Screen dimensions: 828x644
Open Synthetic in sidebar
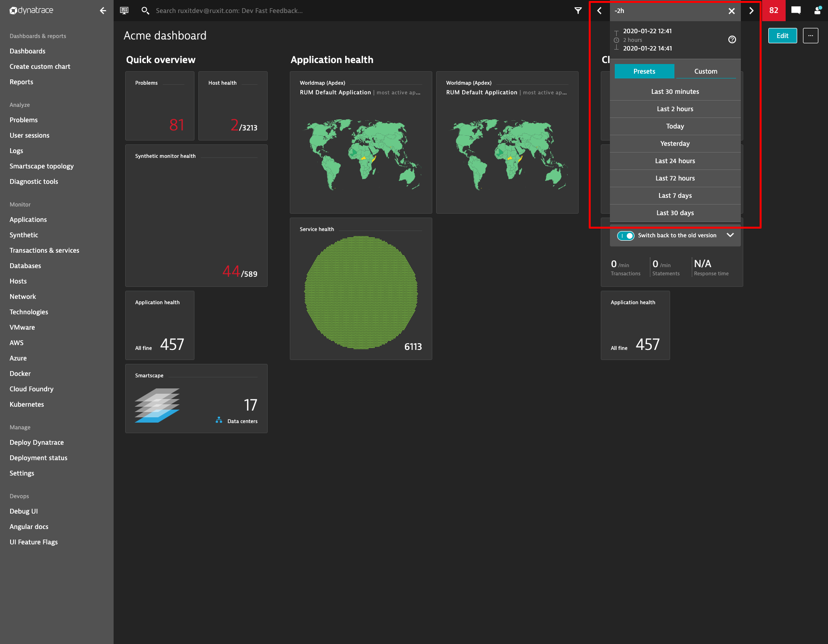24,235
